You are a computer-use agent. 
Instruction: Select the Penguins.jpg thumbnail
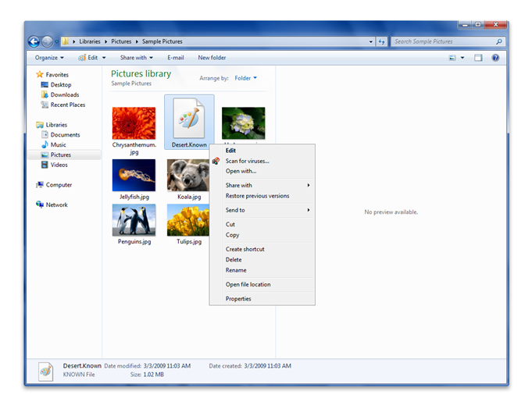pos(134,220)
